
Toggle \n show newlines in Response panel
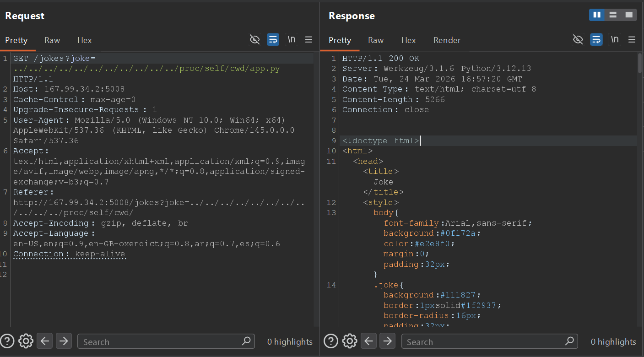pos(615,40)
